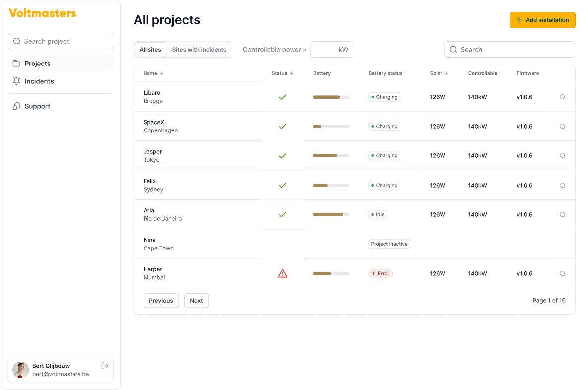Sort by Solar column header arrow
The height and width of the screenshot is (390, 588).
click(446, 73)
